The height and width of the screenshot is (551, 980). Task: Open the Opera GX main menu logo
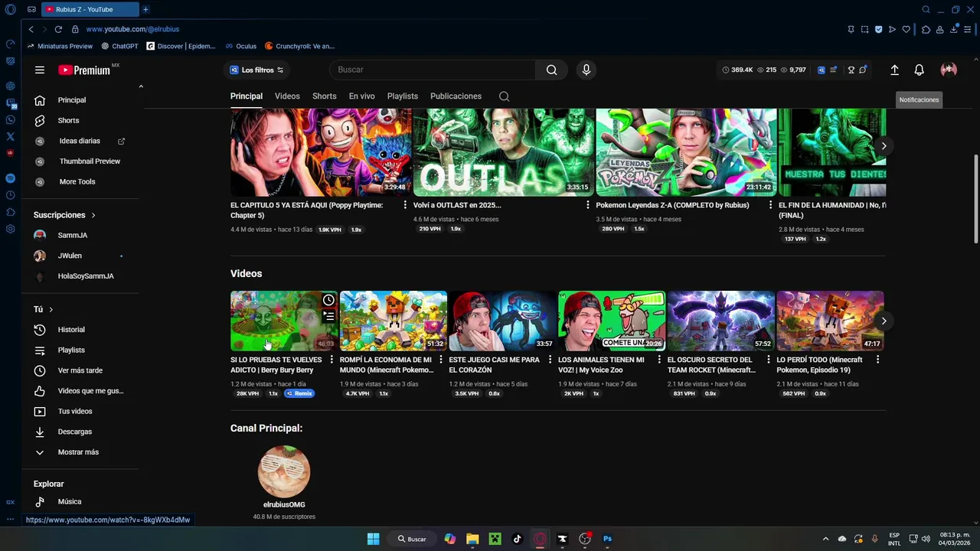pyautogui.click(x=10, y=9)
